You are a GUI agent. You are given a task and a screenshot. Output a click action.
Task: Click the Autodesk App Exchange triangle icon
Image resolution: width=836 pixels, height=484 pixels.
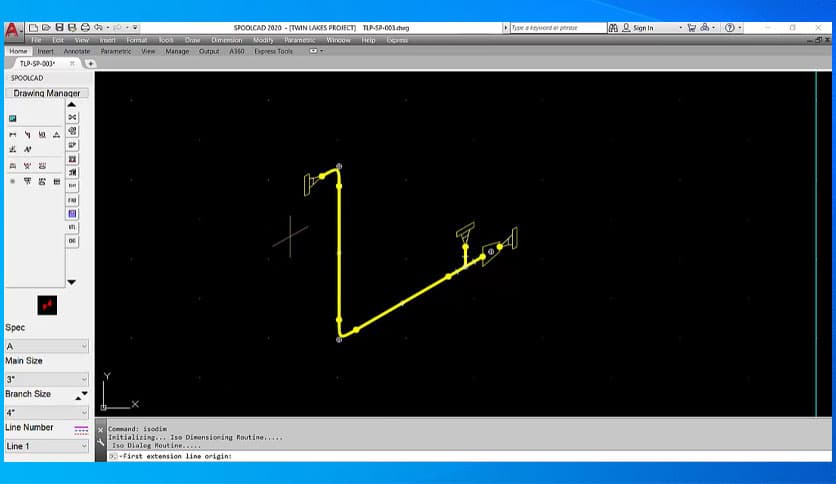pos(704,28)
